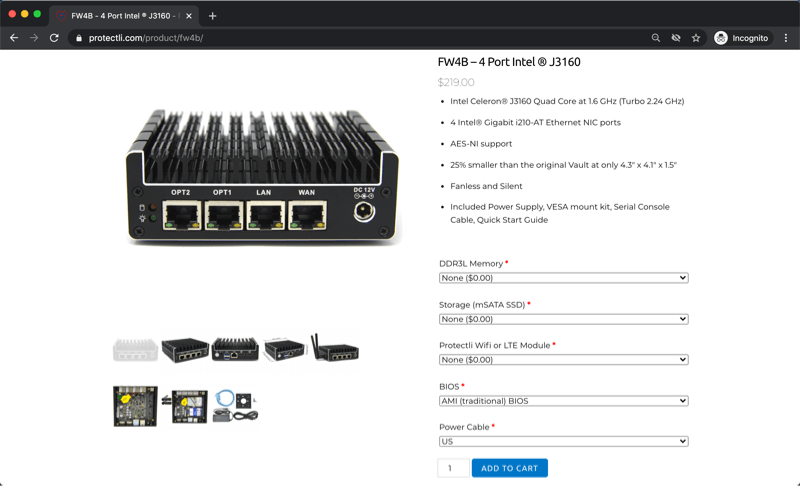The width and height of the screenshot is (800, 486).
Task: Go back to the previous page
Action: pos(14,38)
